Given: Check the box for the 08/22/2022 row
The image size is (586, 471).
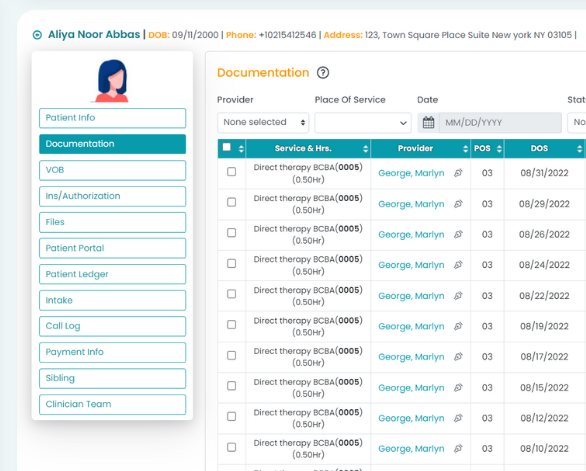Looking at the screenshot, I should pyautogui.click(x=232, y=294).
